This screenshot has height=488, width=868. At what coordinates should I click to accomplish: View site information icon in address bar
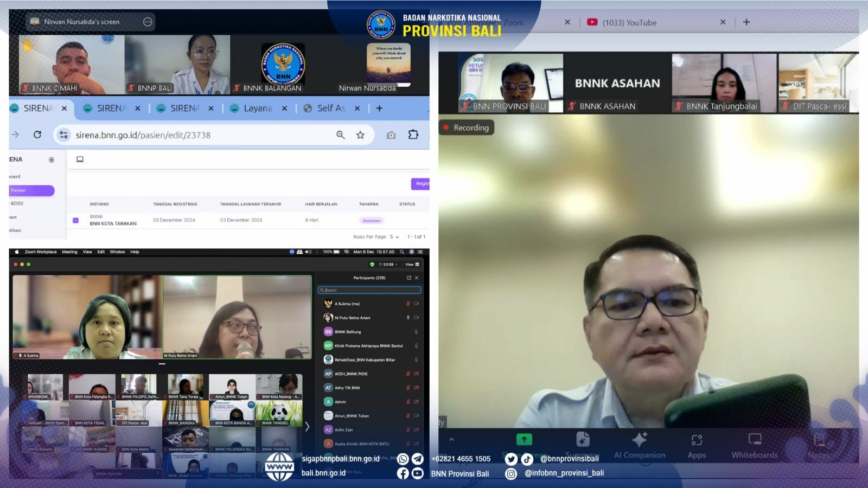tap(63, 134)
